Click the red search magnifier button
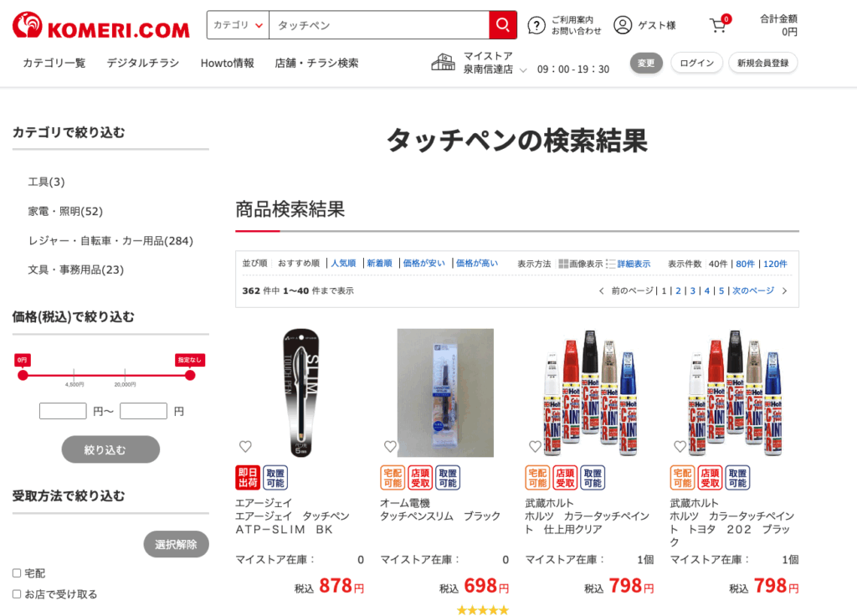Viewport: 857px width, 616px height. 503,24
